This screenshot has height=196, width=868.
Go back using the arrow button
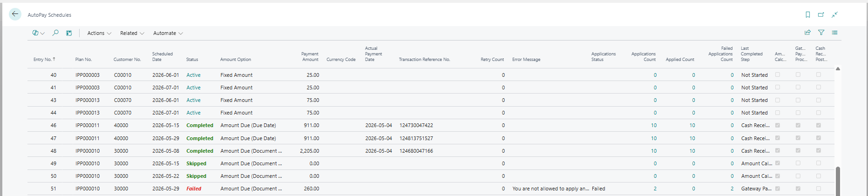15,14
